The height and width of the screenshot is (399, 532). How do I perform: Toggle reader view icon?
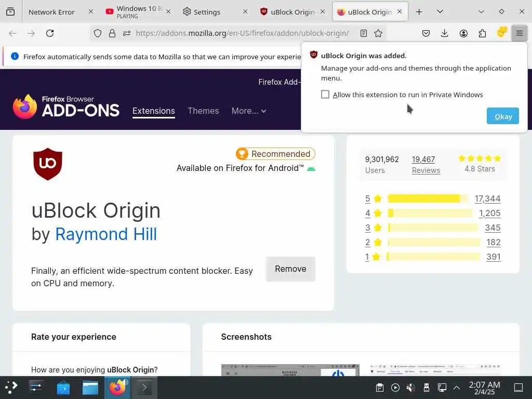click(x=363, y=33)
